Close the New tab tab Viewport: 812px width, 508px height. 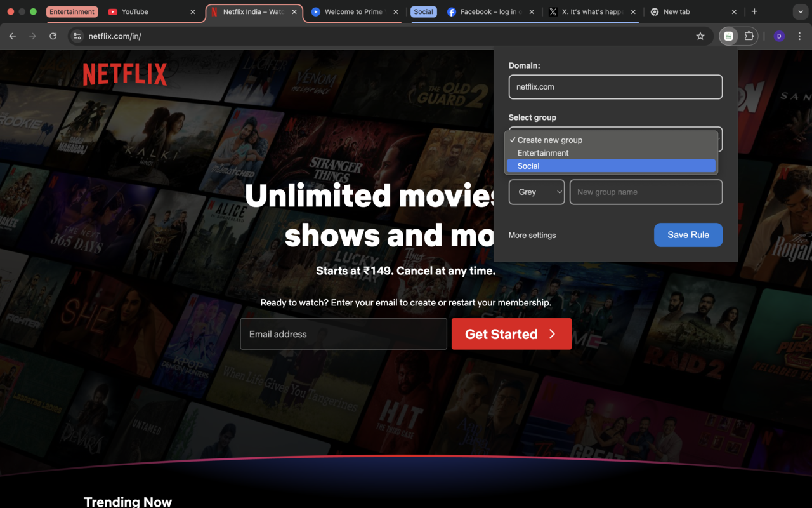734,11
